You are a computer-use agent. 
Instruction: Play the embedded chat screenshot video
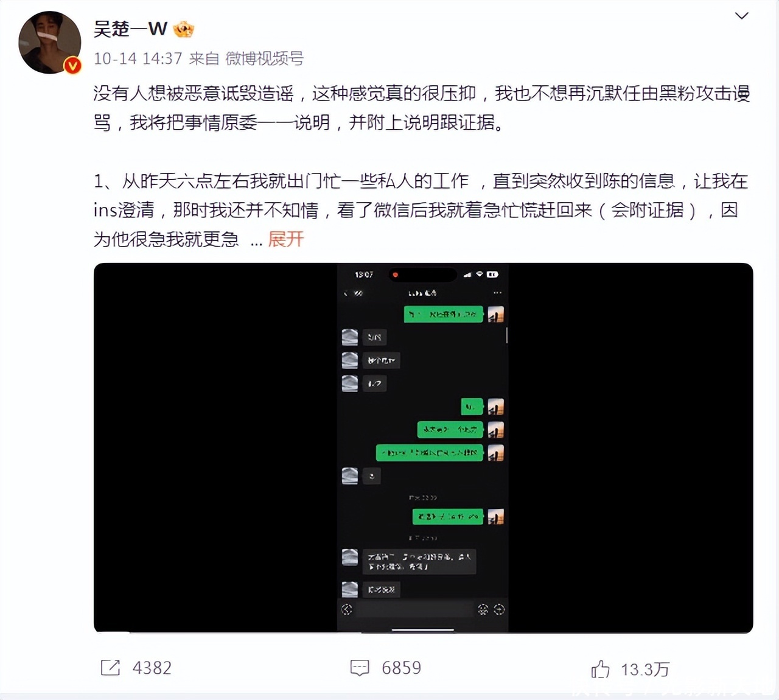[423, 447]
